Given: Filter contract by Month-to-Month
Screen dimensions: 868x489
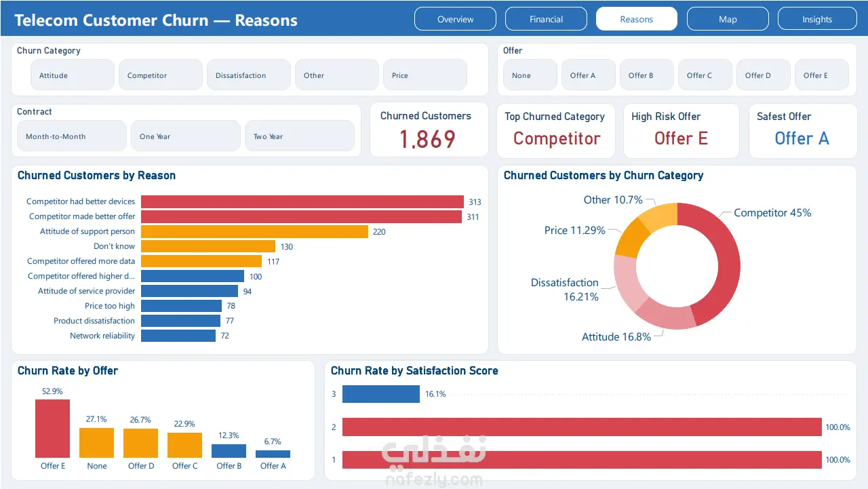Looking at the screenshot, I should pyautogui.click(x=72, y=136).
